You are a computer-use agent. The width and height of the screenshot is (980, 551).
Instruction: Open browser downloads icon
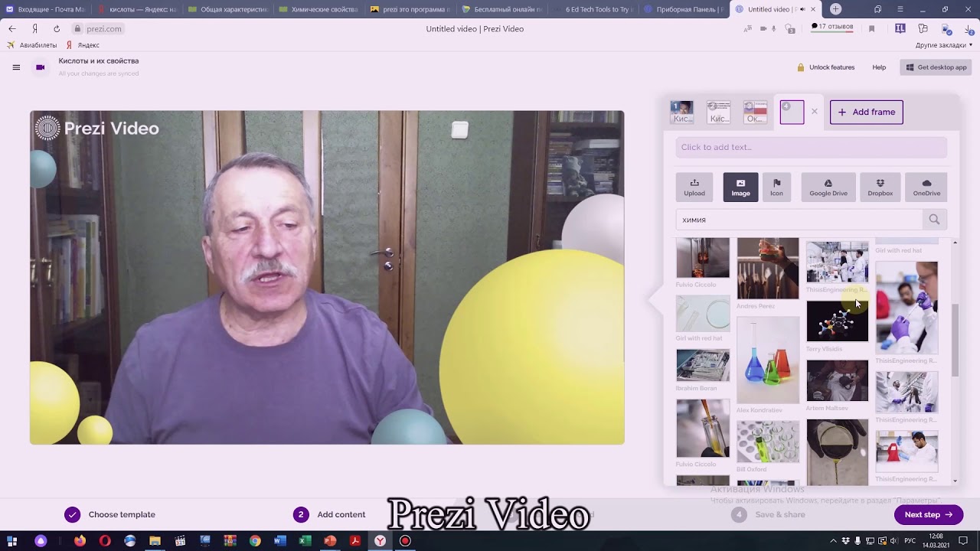970,28
